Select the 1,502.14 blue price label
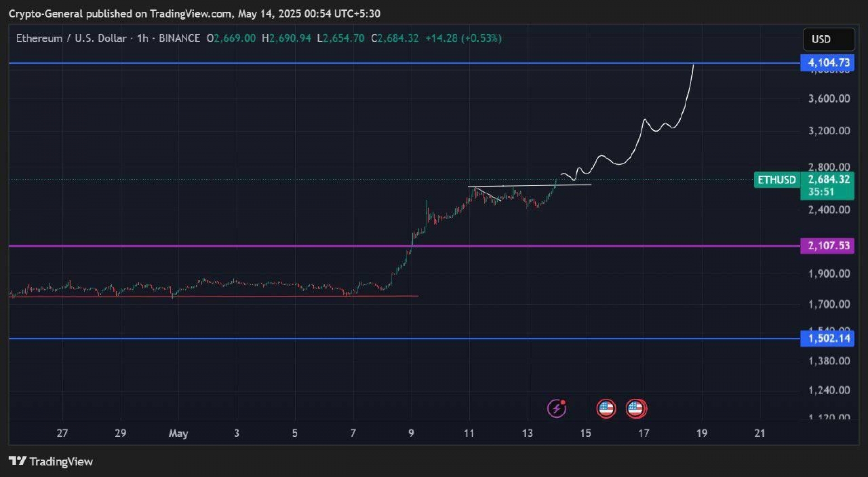The width and height of the screenshot is (868, 477). click(x=827, y=338)
